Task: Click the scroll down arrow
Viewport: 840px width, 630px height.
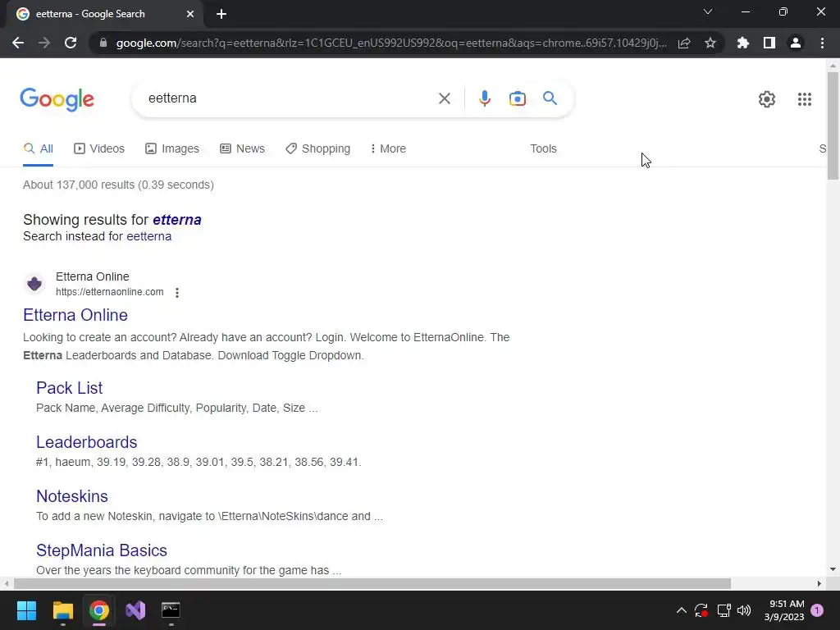Action: (x=833, y=569)
